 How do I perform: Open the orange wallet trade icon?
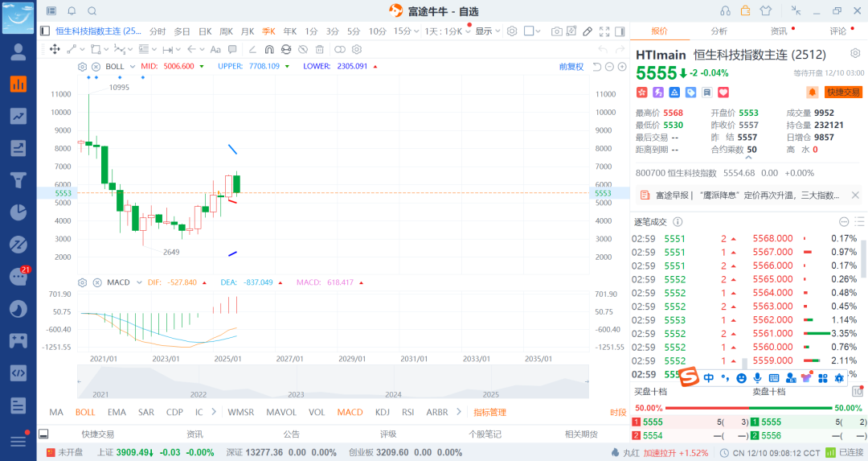(746, 10)
